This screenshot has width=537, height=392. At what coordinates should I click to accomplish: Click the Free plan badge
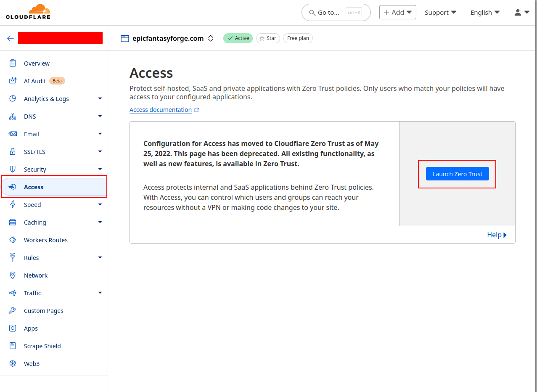tap(298, 38)
